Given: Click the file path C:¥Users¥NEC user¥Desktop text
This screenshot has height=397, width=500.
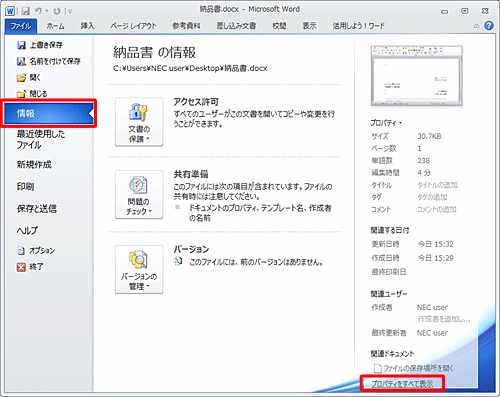Looking at the screenshot, I should (x=190, y=68).
